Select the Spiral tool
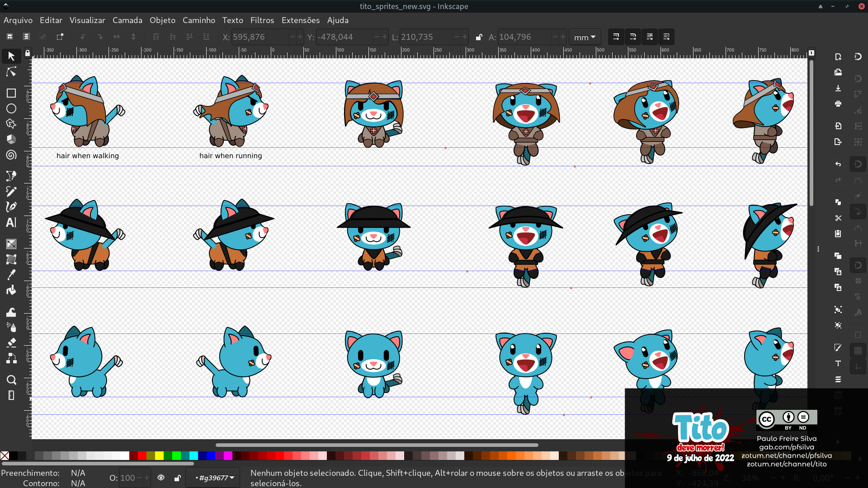 click(11, 155)
